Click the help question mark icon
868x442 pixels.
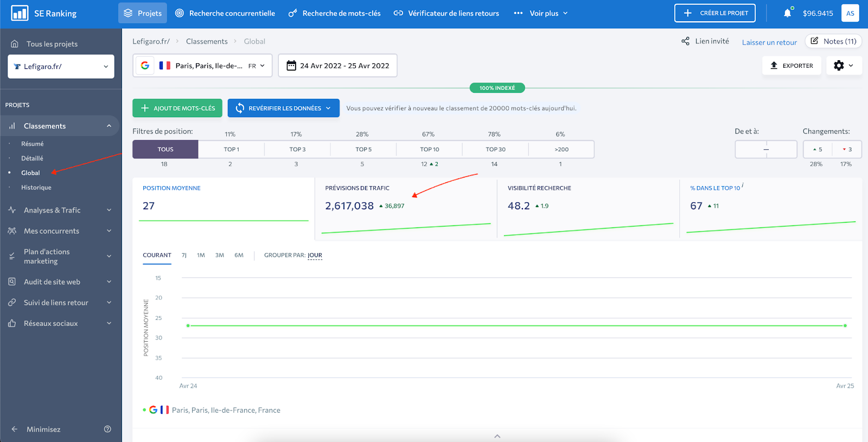point(107,429)
